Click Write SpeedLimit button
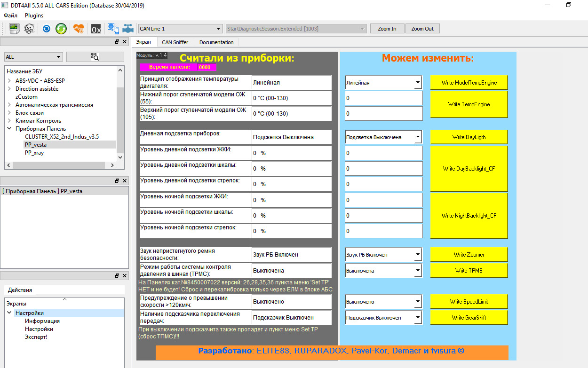 tap(469, 302)
